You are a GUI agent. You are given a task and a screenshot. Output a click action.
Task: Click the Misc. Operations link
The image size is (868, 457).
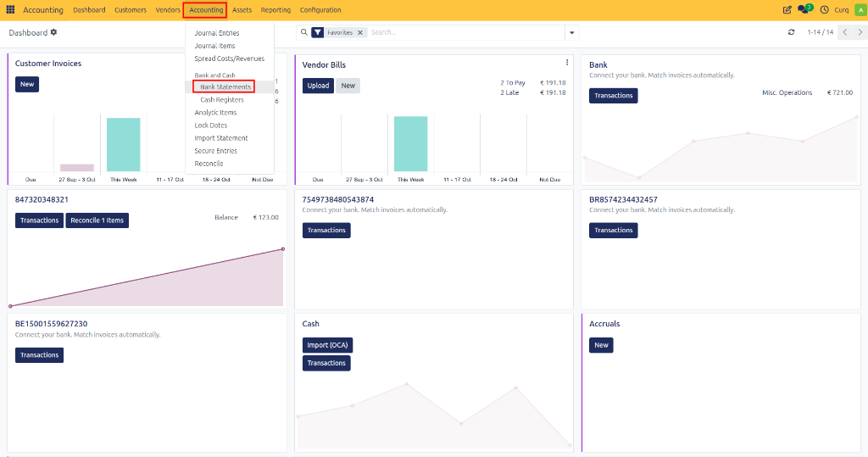(787, 93)
